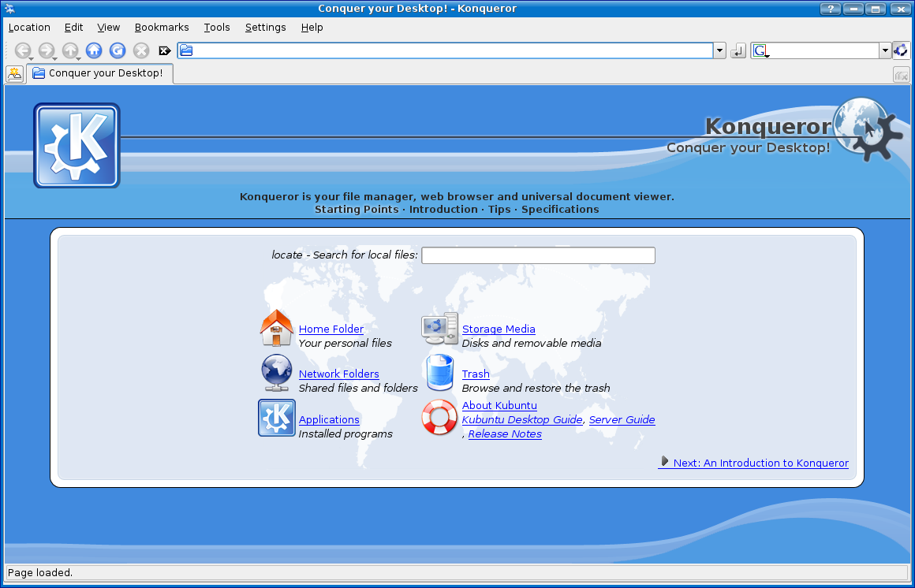
Task: Click the Home toolbar button
Action: click(94, 50)
